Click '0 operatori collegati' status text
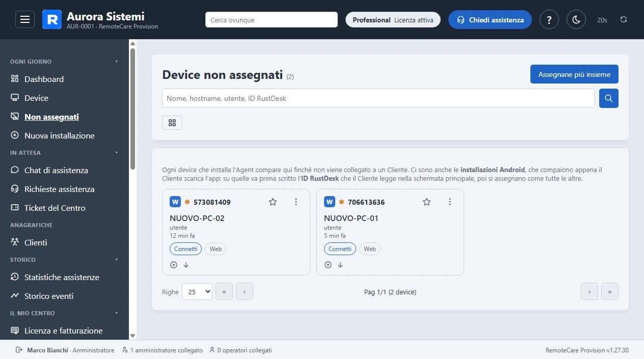This screenshot has width=644, height=359. pos(245,350)
